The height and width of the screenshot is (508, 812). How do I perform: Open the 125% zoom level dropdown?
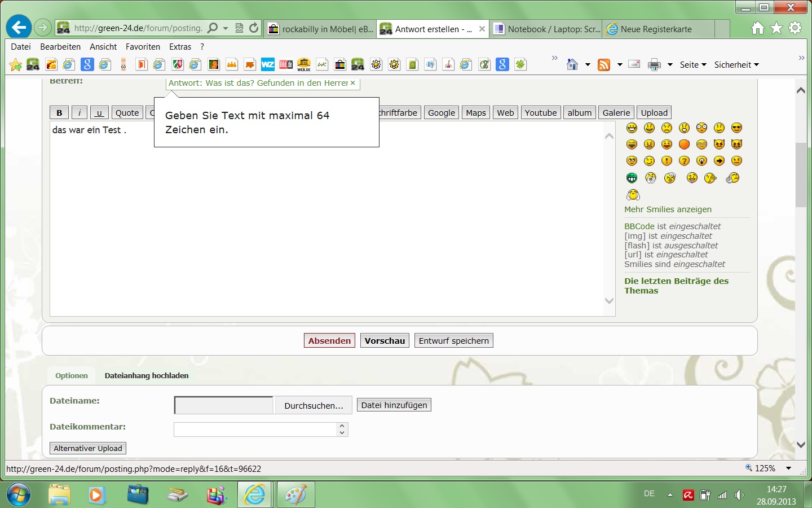pyautogui.click(x=788, y=468)
